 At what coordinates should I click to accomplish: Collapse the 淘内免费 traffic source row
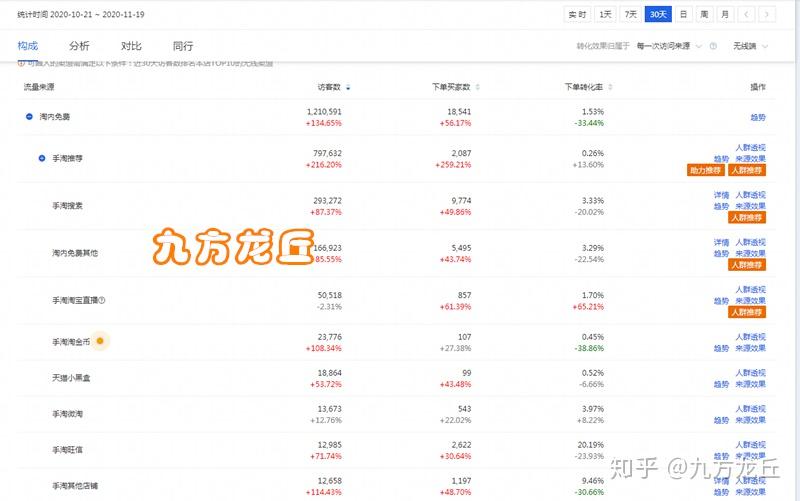pyautogui.click(x=29, y=117)
